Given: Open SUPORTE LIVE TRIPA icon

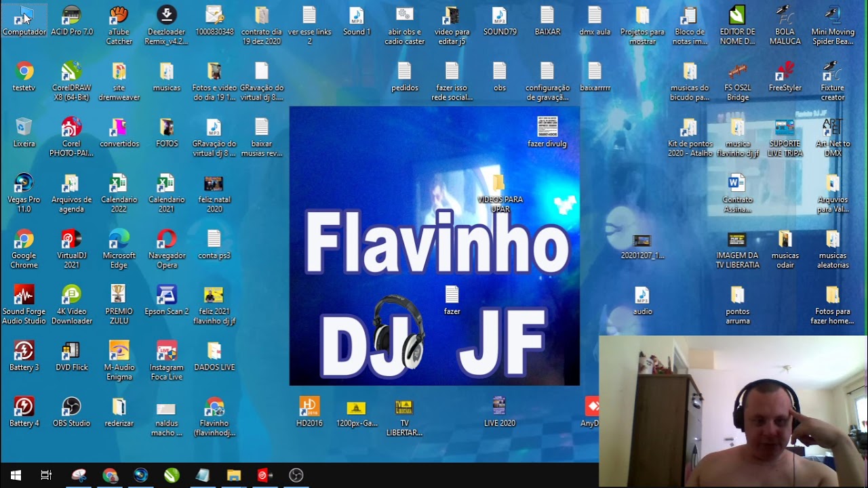Looking at the screenshot, I should tap(785, 137).
